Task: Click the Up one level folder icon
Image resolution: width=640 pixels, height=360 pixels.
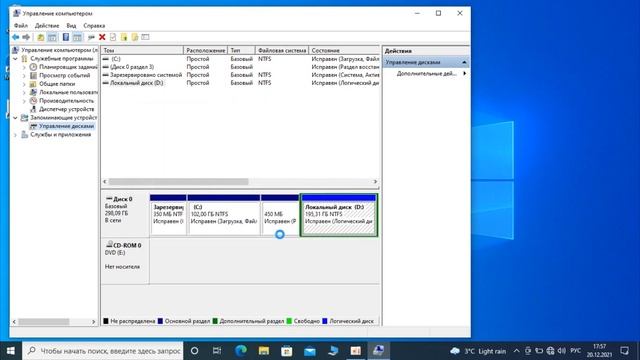Action: [x=41, y=37]
